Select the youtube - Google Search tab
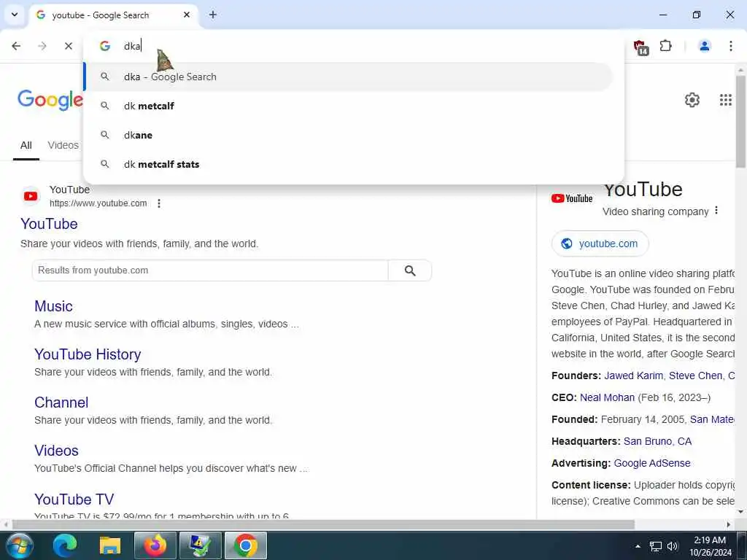 click(113, 15)
